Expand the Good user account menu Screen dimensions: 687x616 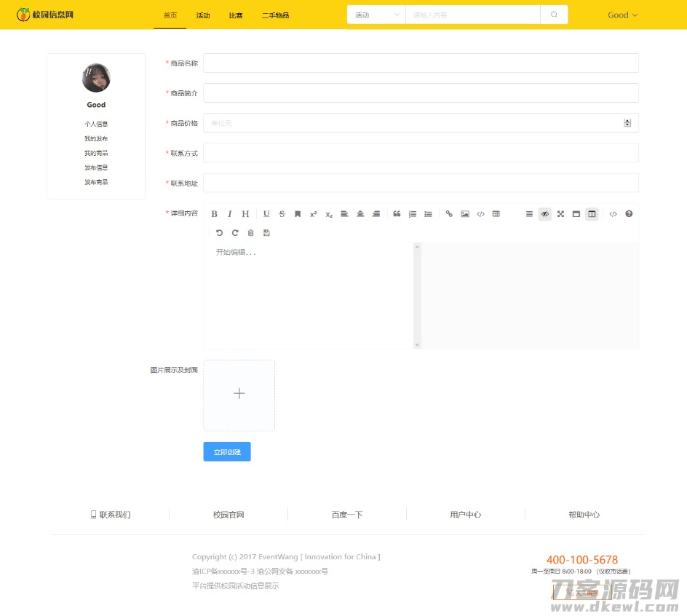point(622,15)
